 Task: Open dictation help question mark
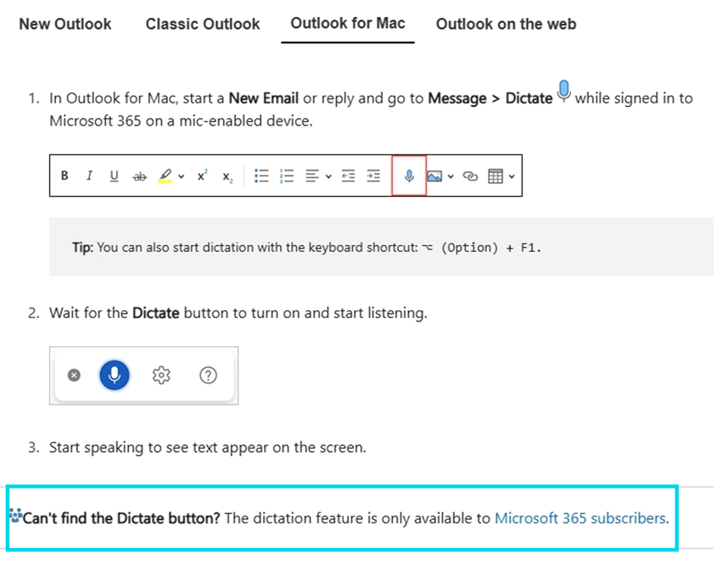208,375
